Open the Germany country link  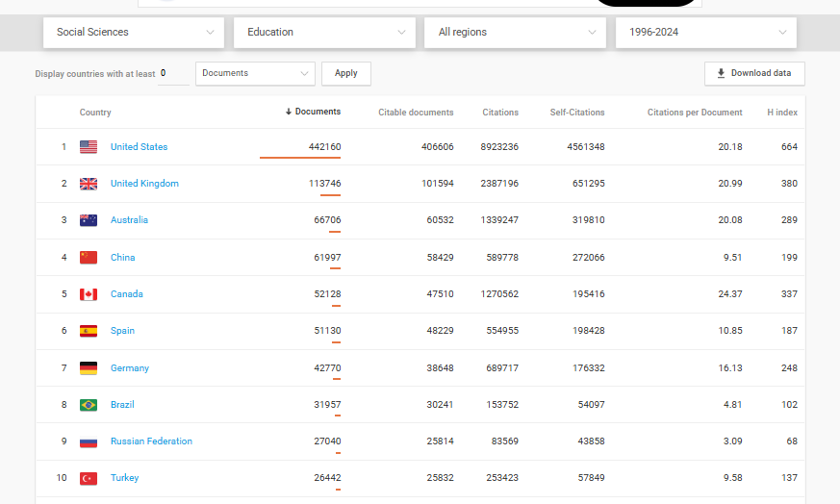pyautogui.click(x=130, y=368)
